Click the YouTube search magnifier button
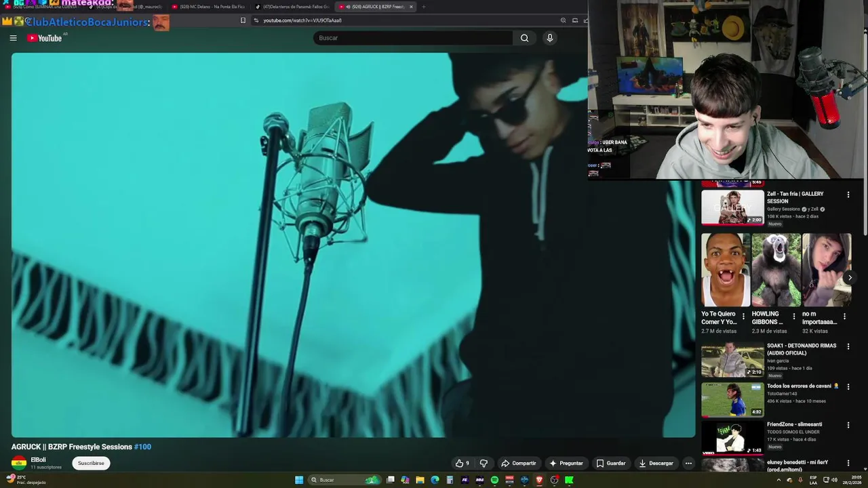This screenshot has height=488, width=868. click(x=524, y=38)
